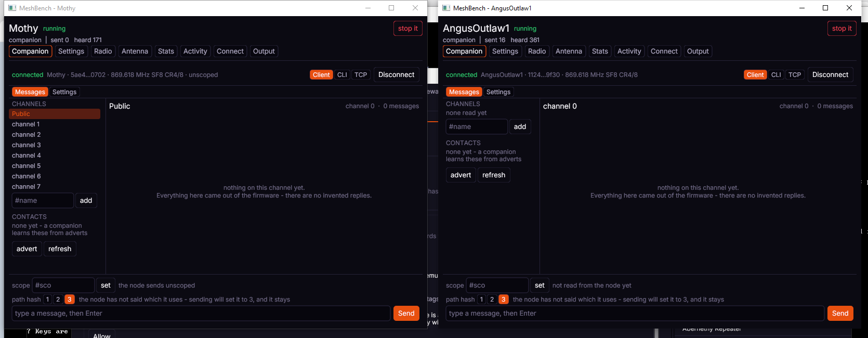
Task: Set scope in Mothy window
Action: (106, 285)
